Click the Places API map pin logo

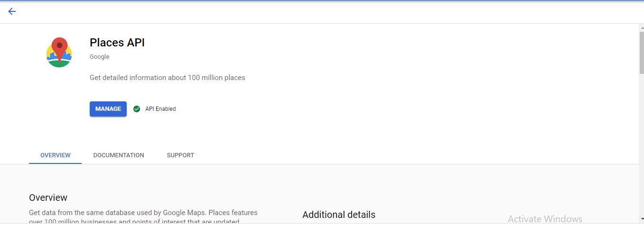pyautogui.click(x=59, y=52)
